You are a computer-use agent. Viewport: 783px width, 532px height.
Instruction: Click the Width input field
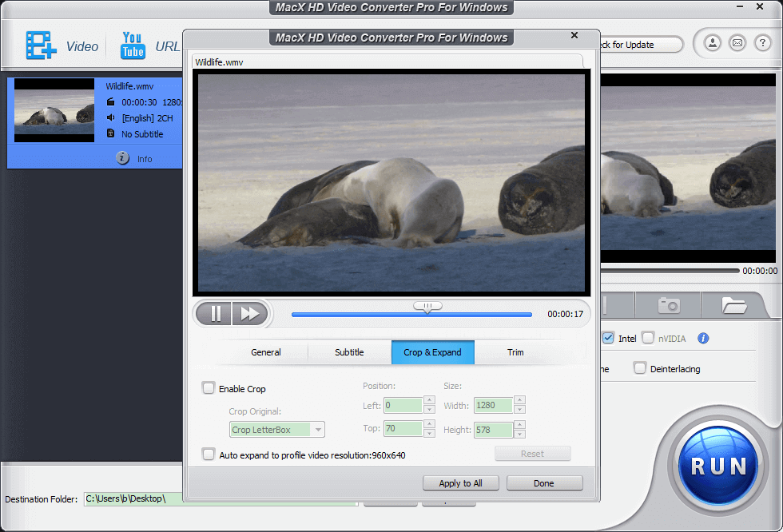coord(494,405)
